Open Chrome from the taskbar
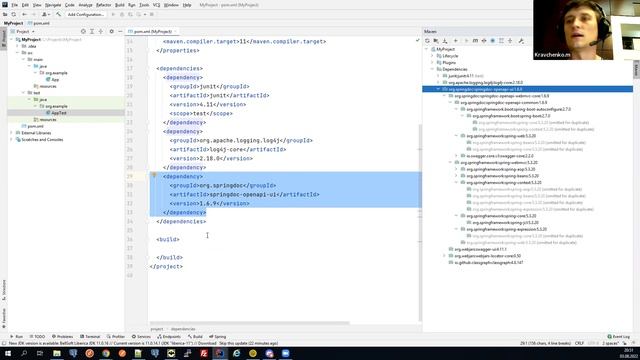The width and height of the screenshot is (640, 360). click(x=106, y=353)
